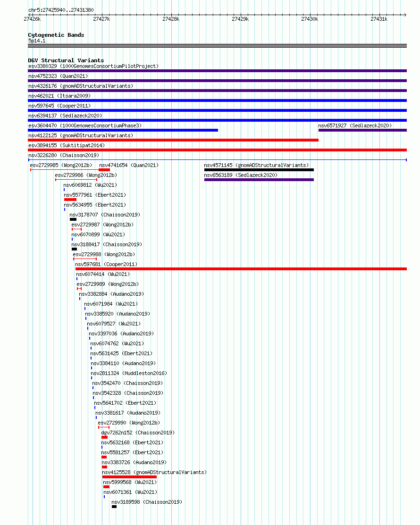Open nsv3397036 (Audano2019) label

(121, 333)
